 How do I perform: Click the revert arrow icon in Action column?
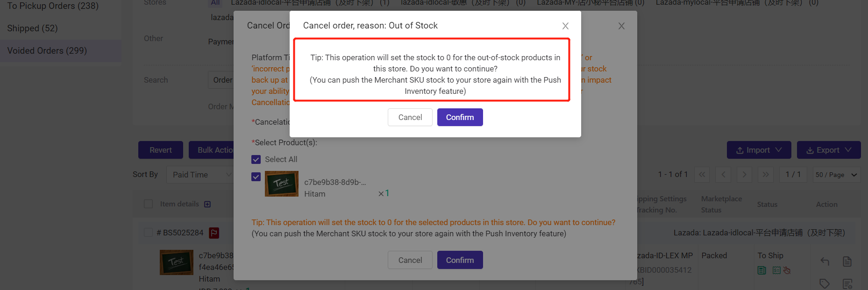click(825, 262)
